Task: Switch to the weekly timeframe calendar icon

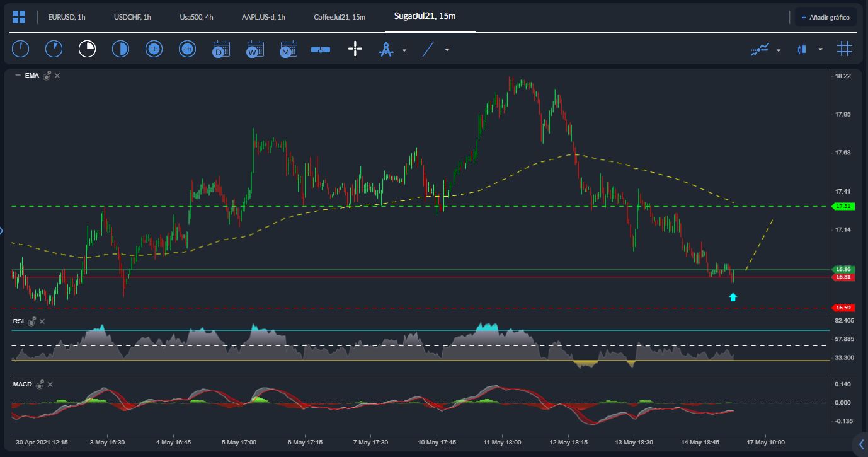Action: pos(255,49)
